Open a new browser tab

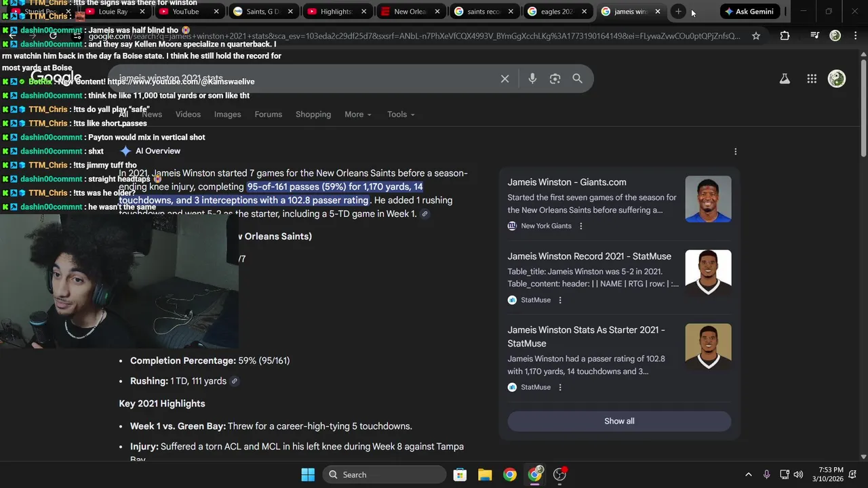pos(678,12)
